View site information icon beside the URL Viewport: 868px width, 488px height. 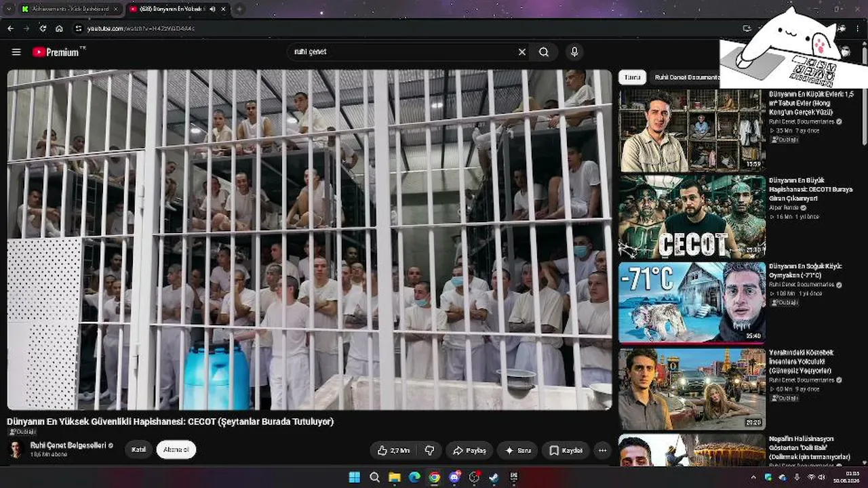[x=78, y=28]
